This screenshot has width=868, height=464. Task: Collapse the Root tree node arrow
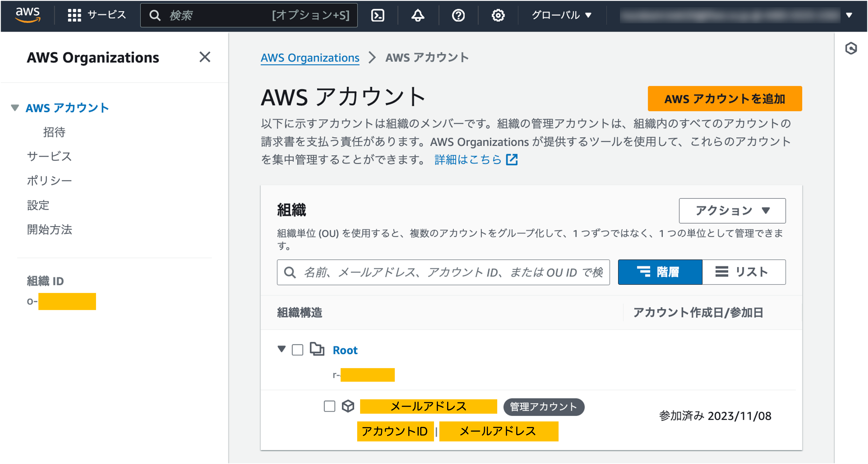click(282, 349)
